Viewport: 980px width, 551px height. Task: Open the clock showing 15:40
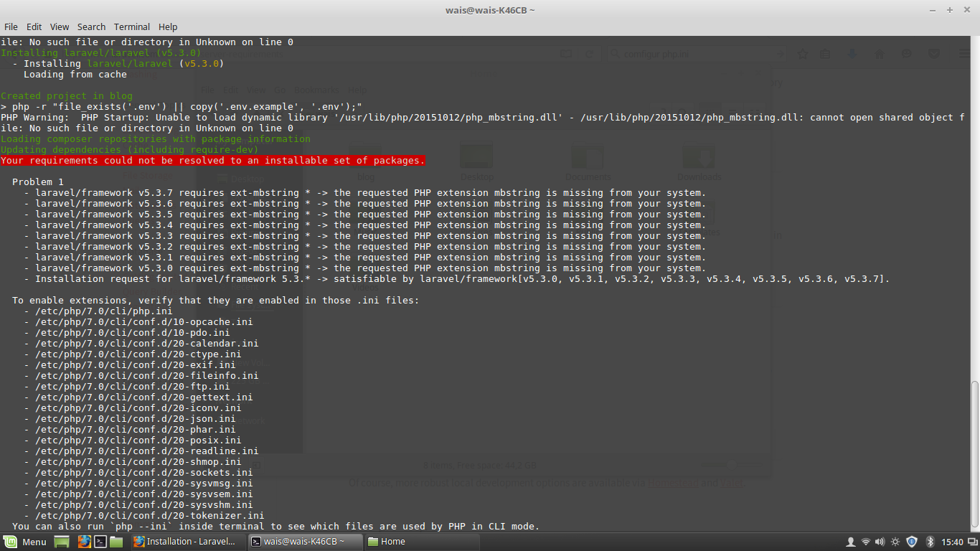pos(952,542)
